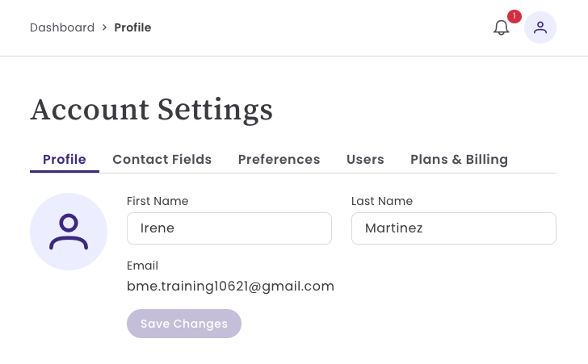Viewport: 588px width, 364px height.
Task: Click the Email label
Action: pyautogui.click(x=142, y=266)
